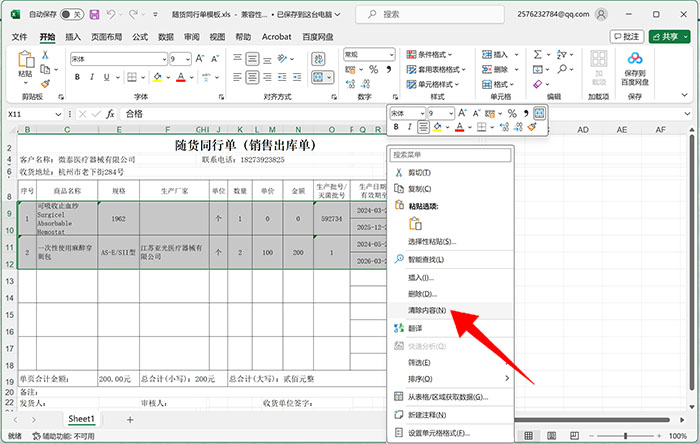
Task: Click the save icon in the title bar
Action: (94, 15)
